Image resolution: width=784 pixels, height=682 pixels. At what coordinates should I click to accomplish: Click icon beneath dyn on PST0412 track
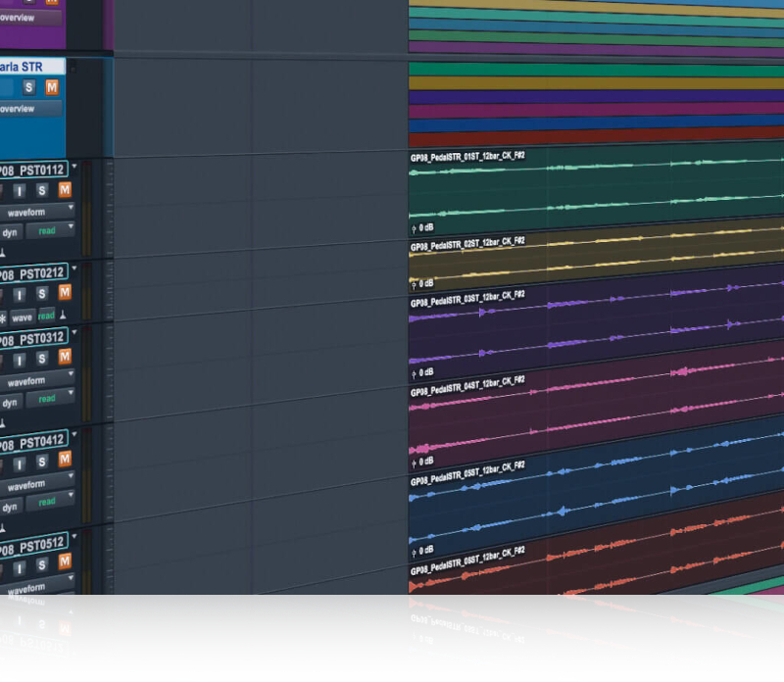point(3,528)
